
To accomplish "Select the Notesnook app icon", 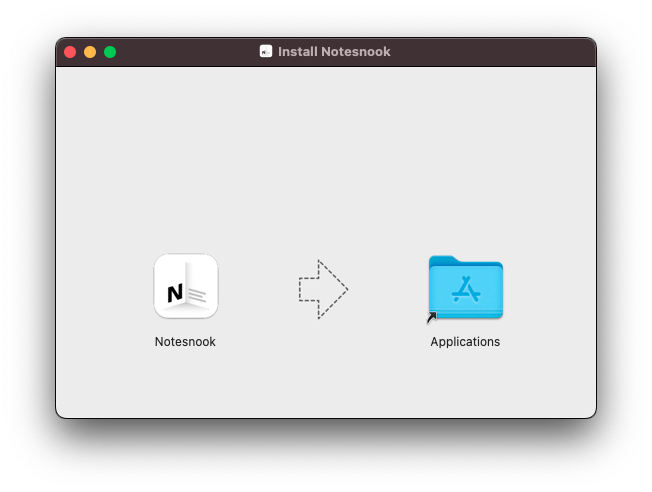I will tap(185, 286).
